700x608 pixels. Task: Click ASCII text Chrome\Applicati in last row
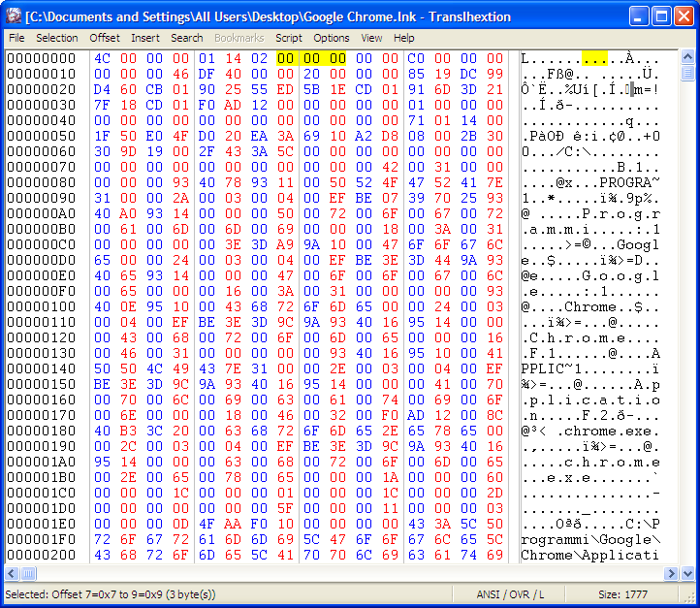point(590,555)
